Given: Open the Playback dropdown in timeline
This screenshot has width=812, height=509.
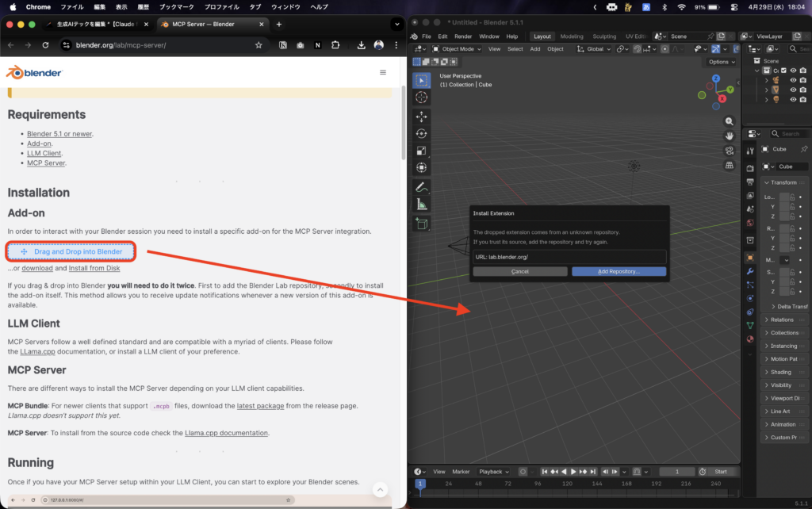Looking at the screenshot, I should point(492,472).
